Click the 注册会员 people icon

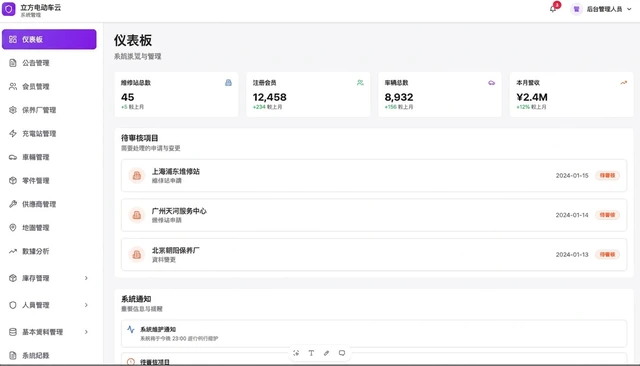pyautogui.click(x=360, y=83)
